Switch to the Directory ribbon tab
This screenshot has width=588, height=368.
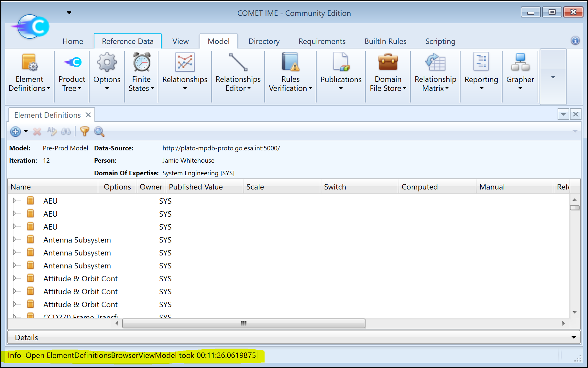pyautogui.click(x=264, y=41)
